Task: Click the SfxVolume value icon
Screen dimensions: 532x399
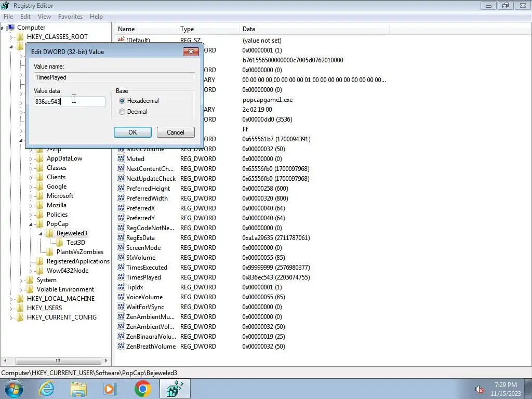Action: coord(121,257)
